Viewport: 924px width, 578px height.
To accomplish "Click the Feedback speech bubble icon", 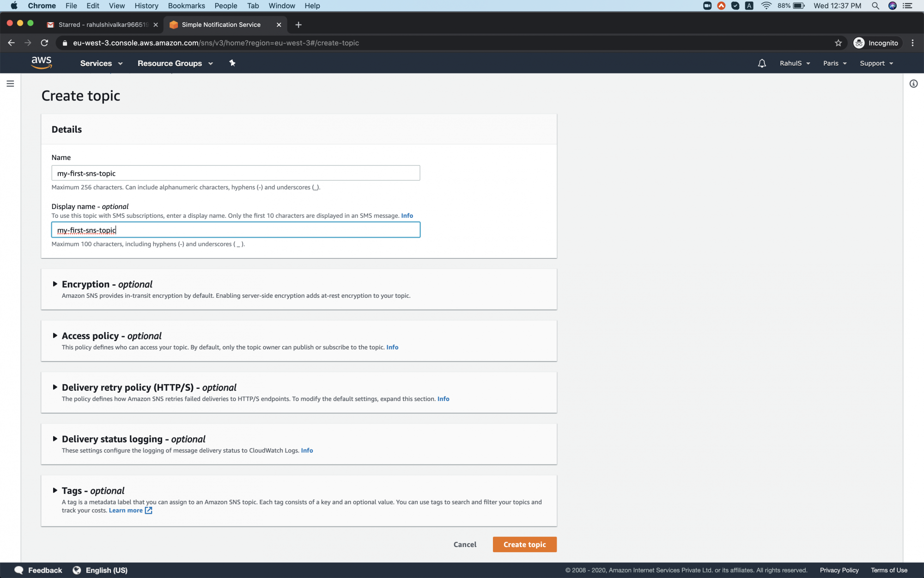I will coord(18,570).
